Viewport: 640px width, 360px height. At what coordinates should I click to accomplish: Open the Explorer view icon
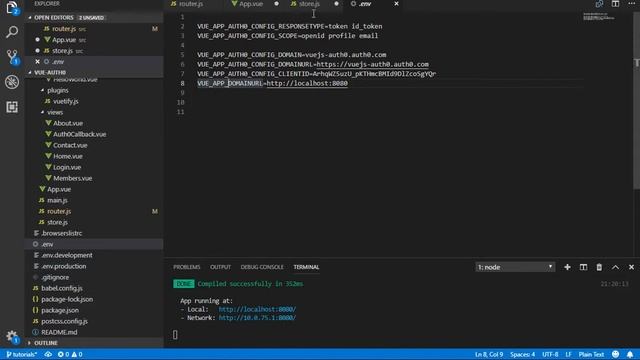pos(12,7)
